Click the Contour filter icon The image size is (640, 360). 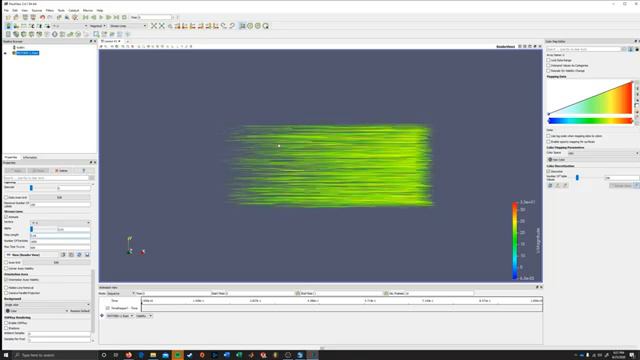16,34
